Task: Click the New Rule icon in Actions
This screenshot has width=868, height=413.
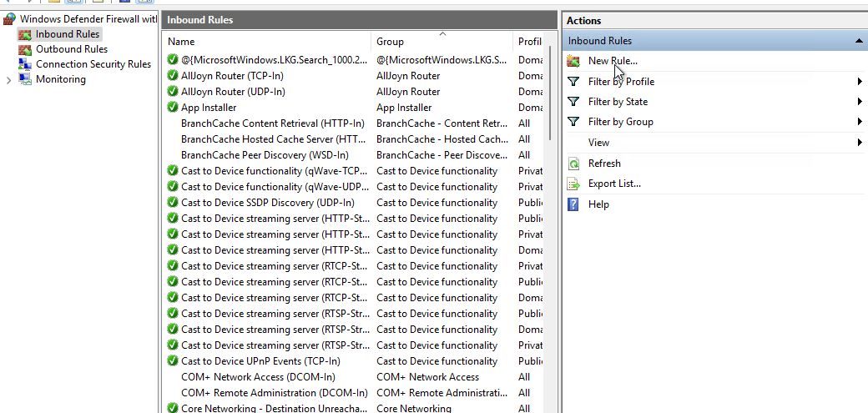Action: 573,61
